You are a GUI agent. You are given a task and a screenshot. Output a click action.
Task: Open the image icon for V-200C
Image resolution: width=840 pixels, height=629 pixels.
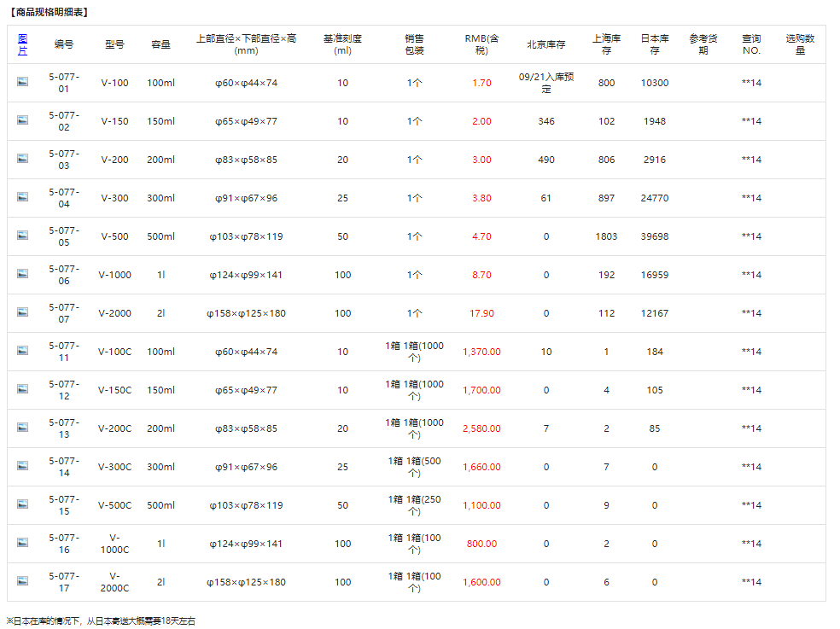point(23,428)
